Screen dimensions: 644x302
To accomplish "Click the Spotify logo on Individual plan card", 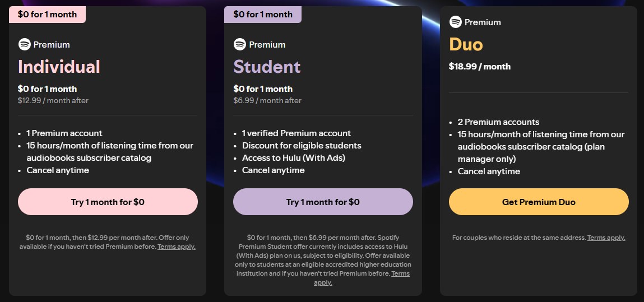I will 24,44.
